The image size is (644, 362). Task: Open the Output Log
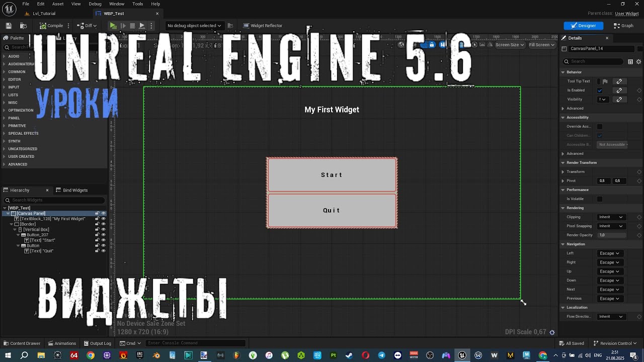97,343
